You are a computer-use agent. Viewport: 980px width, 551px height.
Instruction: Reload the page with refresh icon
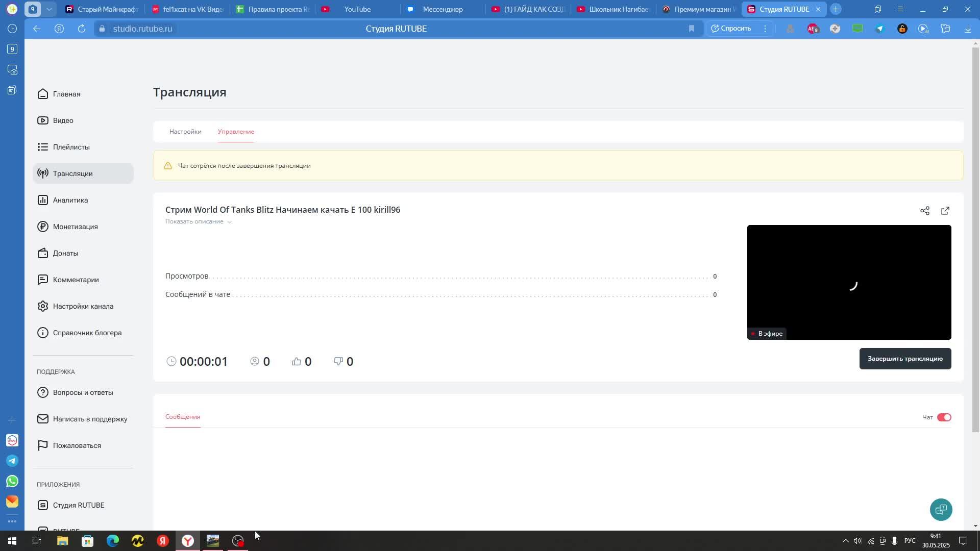coord(82,29)
